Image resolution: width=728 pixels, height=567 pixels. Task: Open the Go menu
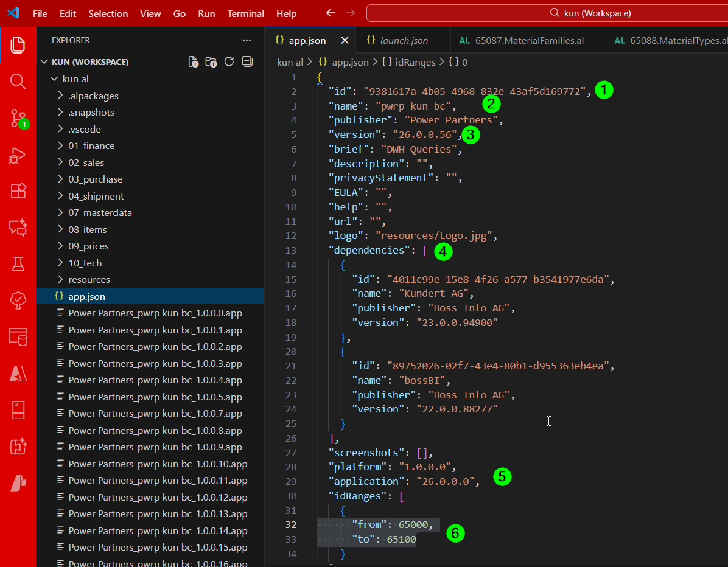tap(180, 13)
